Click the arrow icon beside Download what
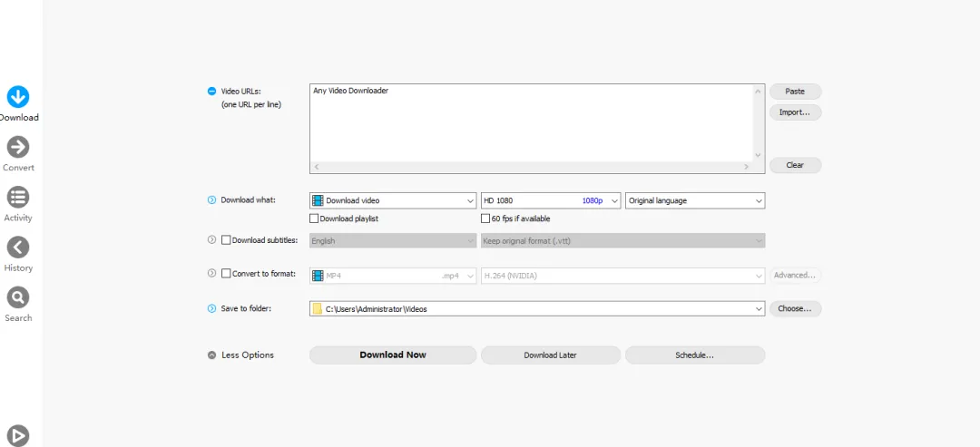The height and width of the screenshot is (447, 980). 211,200
